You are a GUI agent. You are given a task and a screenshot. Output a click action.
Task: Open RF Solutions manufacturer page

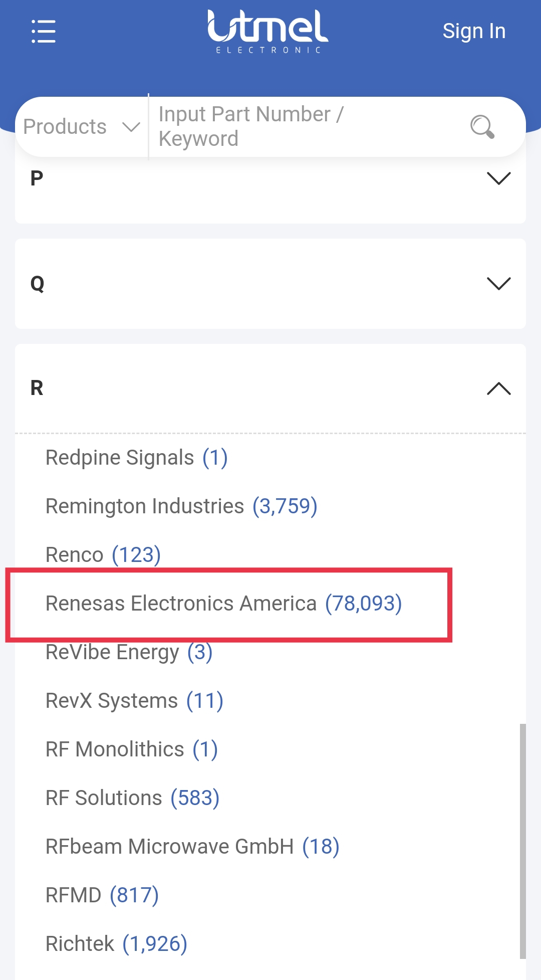[132, 798]
